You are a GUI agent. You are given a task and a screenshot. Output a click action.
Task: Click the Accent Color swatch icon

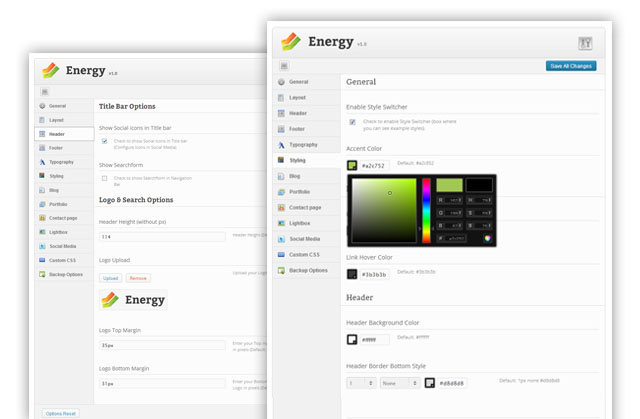(x=352, y=165)
